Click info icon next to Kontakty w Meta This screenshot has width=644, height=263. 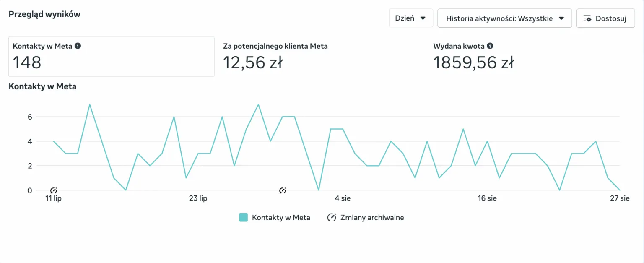[x=78, y=46]
